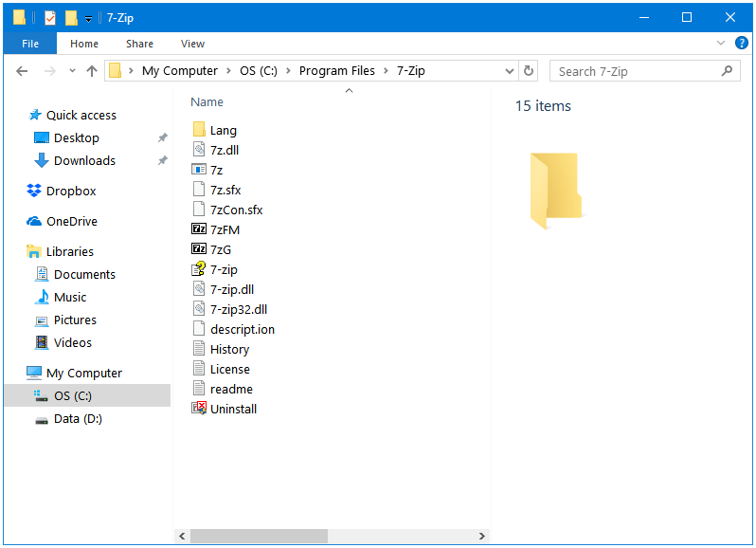Open the View ribbon tab
756x548 pixels.
tap(193, 44)
